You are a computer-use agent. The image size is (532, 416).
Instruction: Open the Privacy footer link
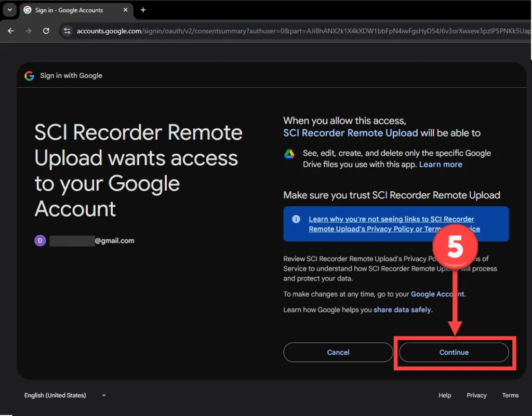[476, 395]
